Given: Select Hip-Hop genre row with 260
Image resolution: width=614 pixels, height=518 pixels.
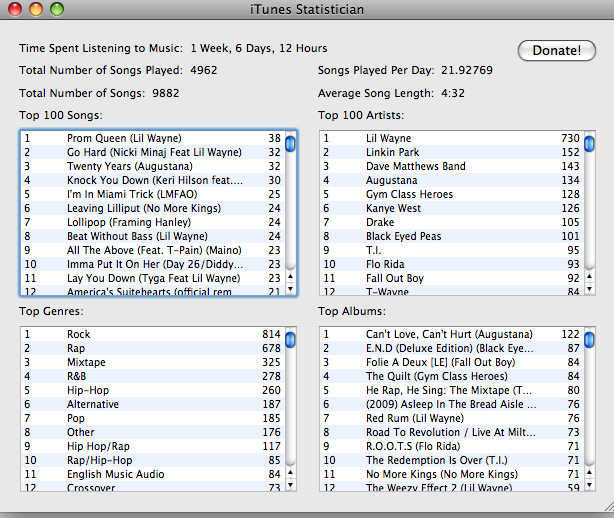Looking at the screenshot, I should tap(153, 390).
